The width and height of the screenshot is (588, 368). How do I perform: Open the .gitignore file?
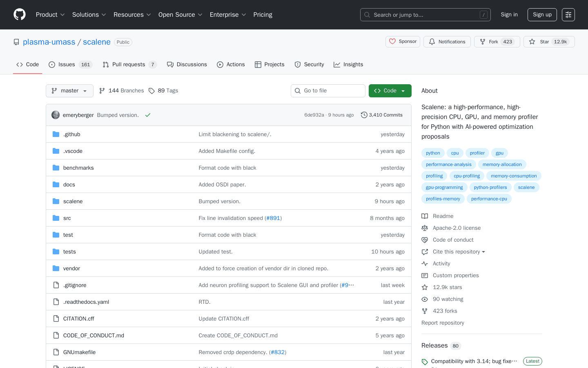coord(75,285)
